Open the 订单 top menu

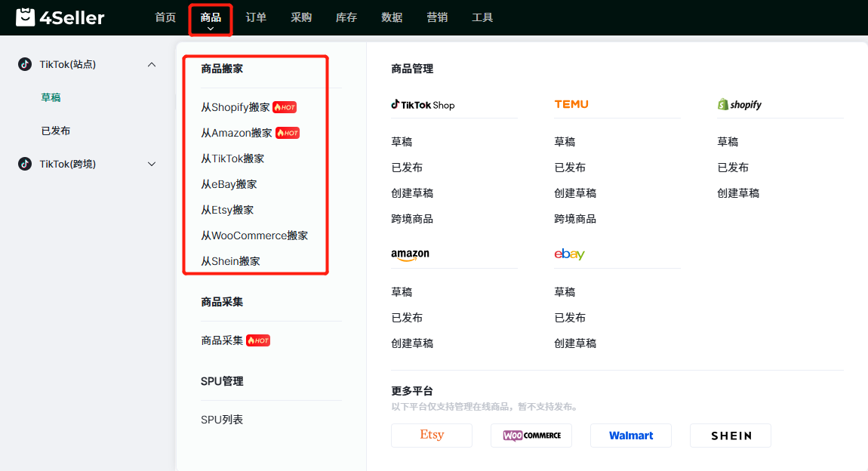click(256, 17)
